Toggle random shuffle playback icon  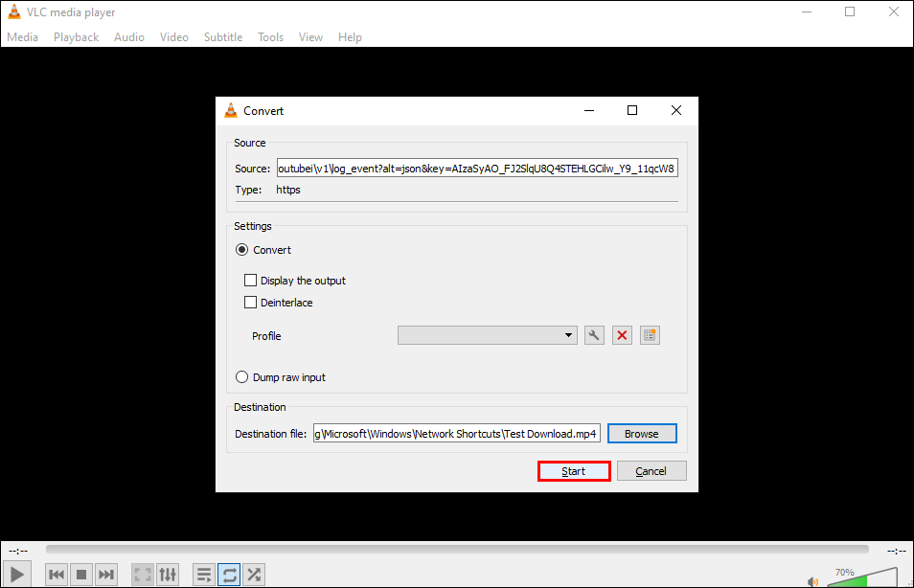(254, 575)
